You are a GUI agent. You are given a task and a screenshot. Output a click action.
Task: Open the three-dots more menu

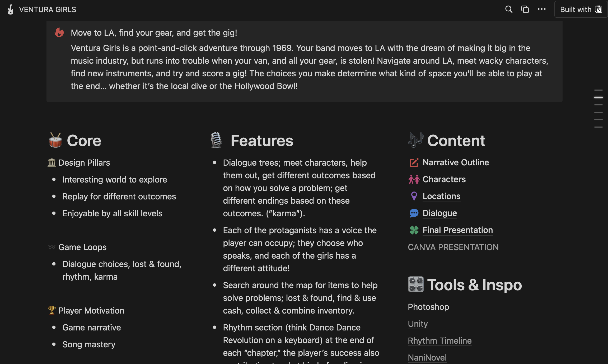[541, 10]
